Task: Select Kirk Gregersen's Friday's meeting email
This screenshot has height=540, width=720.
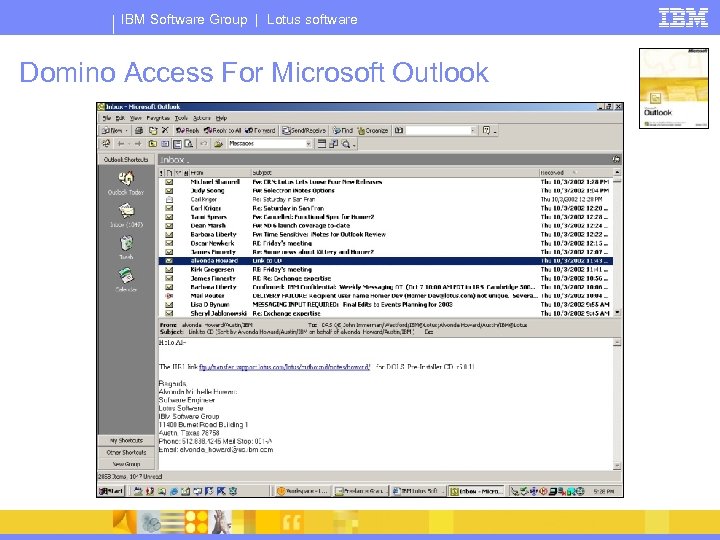Action: point(385,270)
